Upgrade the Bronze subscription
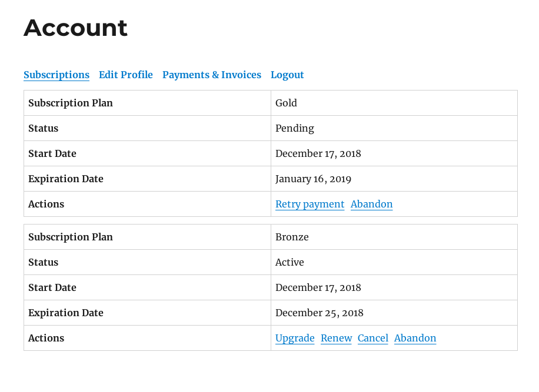539x392 pixels. pyautogui.click(x=295, y=338)
